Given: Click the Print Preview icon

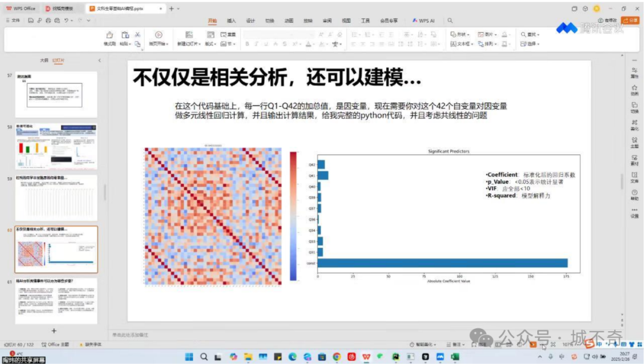Looking at the screenshot, I should (57, 20).
